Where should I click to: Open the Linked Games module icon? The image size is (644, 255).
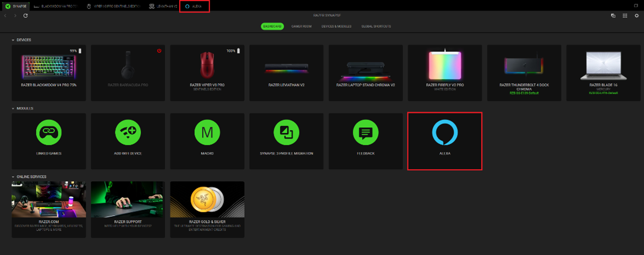[49, 132]
